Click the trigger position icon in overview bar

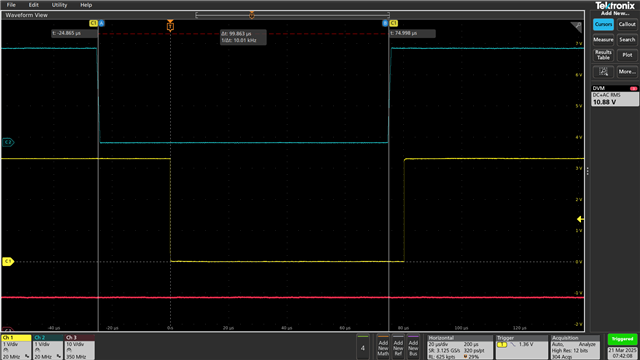(252, 15)
